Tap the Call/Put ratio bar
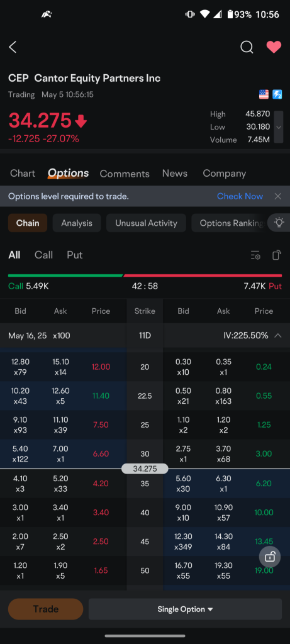 145,275
